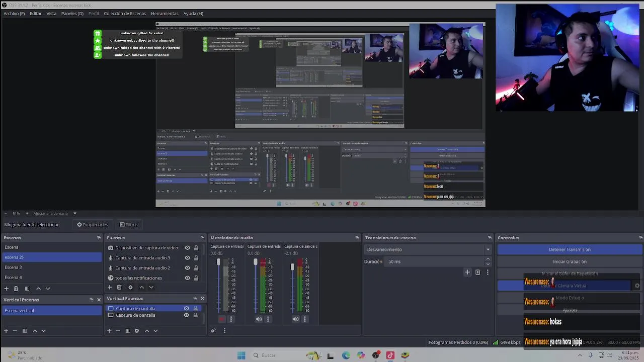
Task: Click Detener Transmisión button
Action: click(x=570, y=249)
